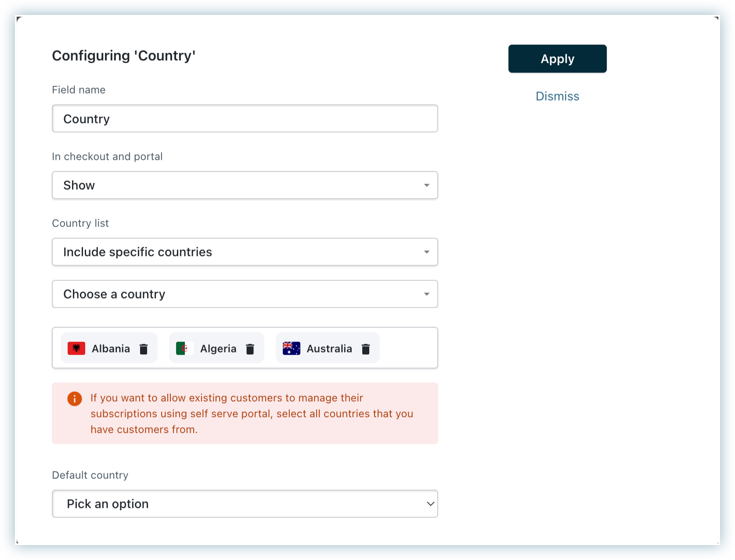Open the Default country Pick an option dropdown
The image size is (735, 560).
[x=245, y=504]
